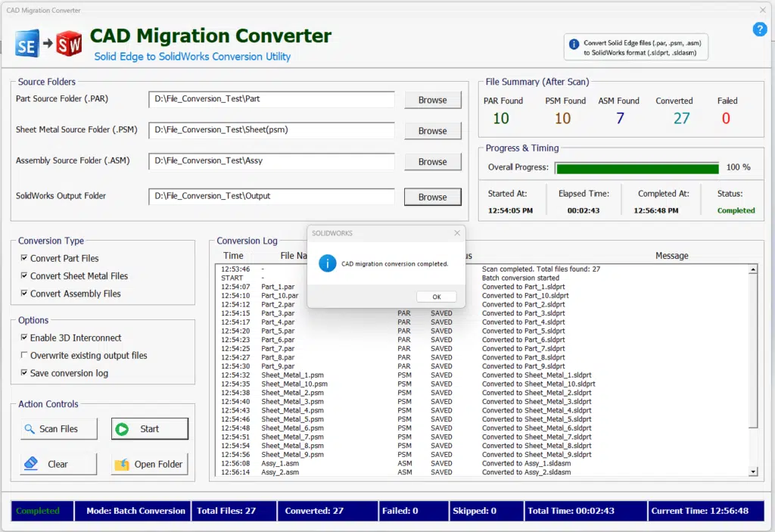Click 'Converted to Part_9.sldprt' message
The height and width of the screenshot is (532, 775).
click(x=524, y=366)
